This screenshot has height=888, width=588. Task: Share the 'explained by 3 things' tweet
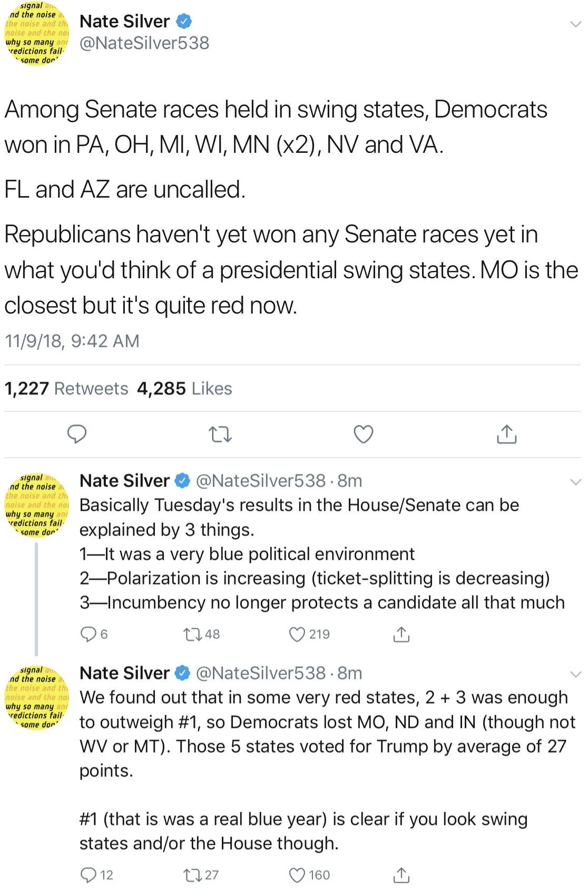[x=401, y=634]
